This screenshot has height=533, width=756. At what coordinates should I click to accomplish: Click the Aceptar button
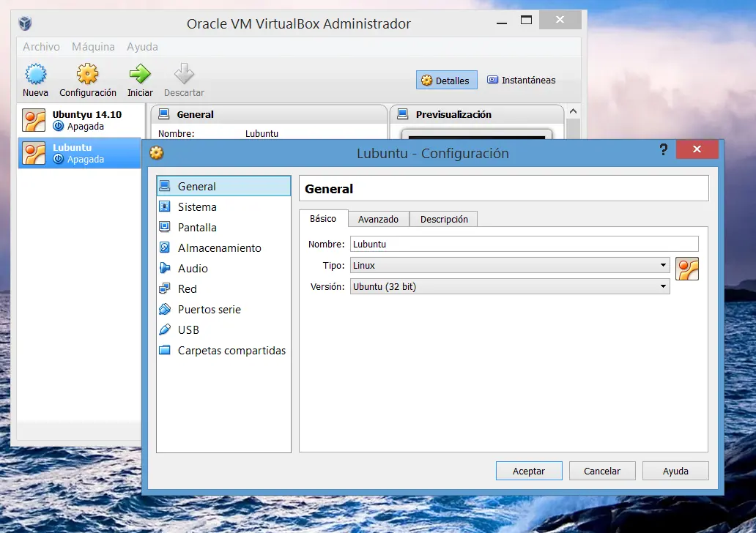(529, 471)
